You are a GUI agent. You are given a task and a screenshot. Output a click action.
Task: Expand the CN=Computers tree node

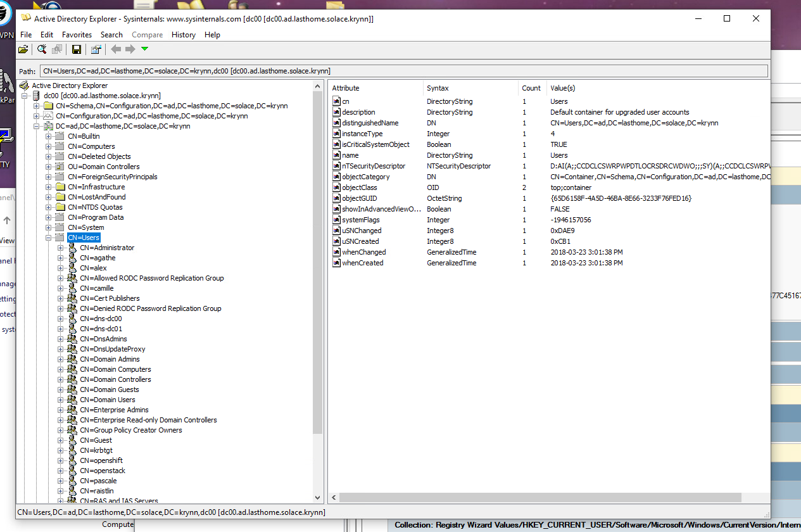coord(49,146)
